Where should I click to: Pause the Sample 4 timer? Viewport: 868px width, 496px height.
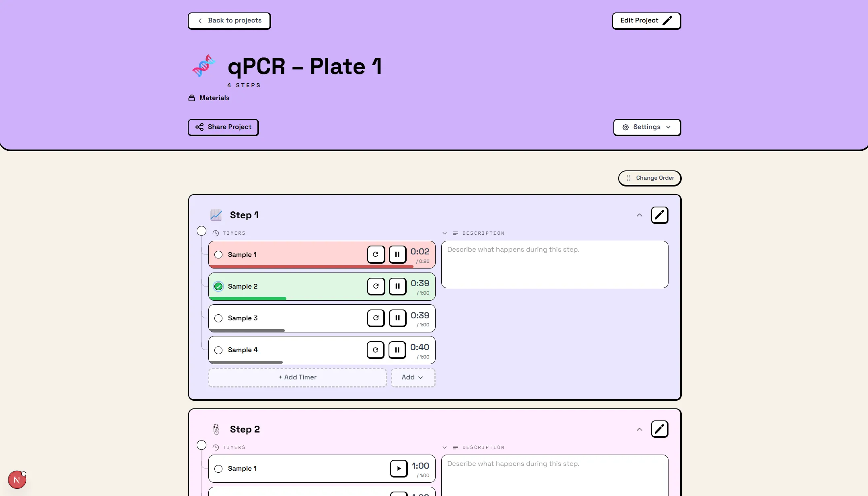(x=397, y=350)
